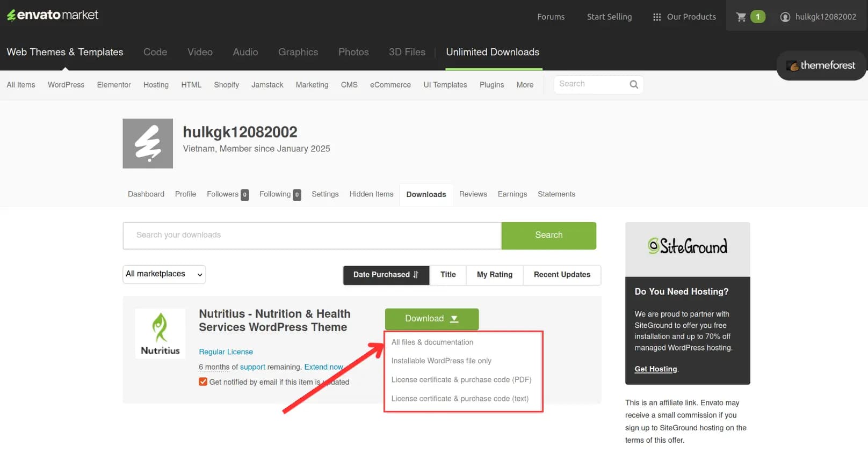Viewport: 868px width, 454px height.
Task: Open the UI Templates subcategory
Action: [x=445, y=85]
